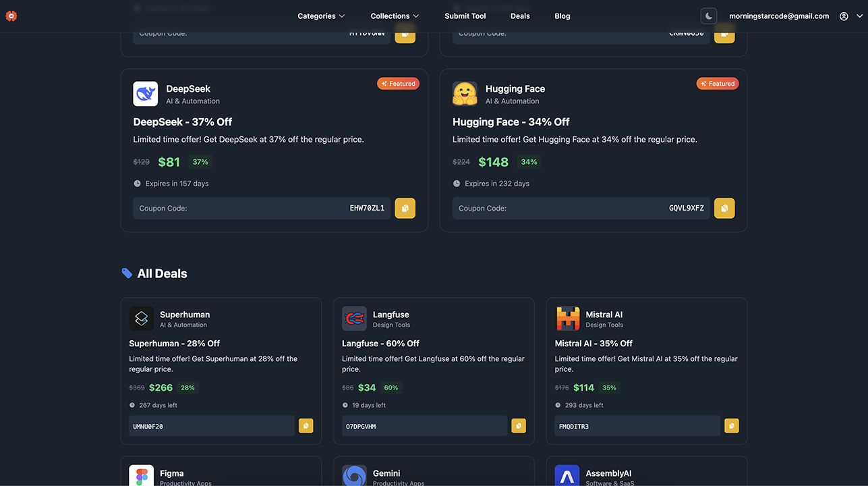
Task: Open the user account profile icon
Action: pos(844,16)
